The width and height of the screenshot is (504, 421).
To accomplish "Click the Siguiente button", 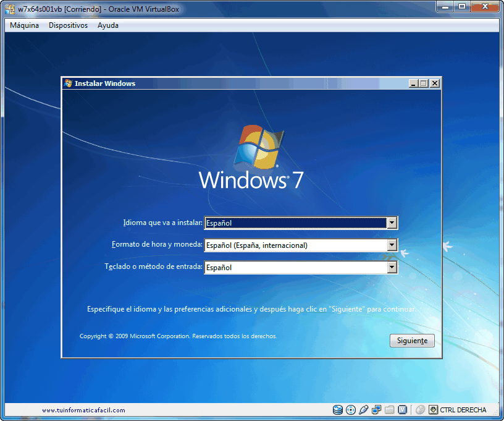I will point(412,341).
